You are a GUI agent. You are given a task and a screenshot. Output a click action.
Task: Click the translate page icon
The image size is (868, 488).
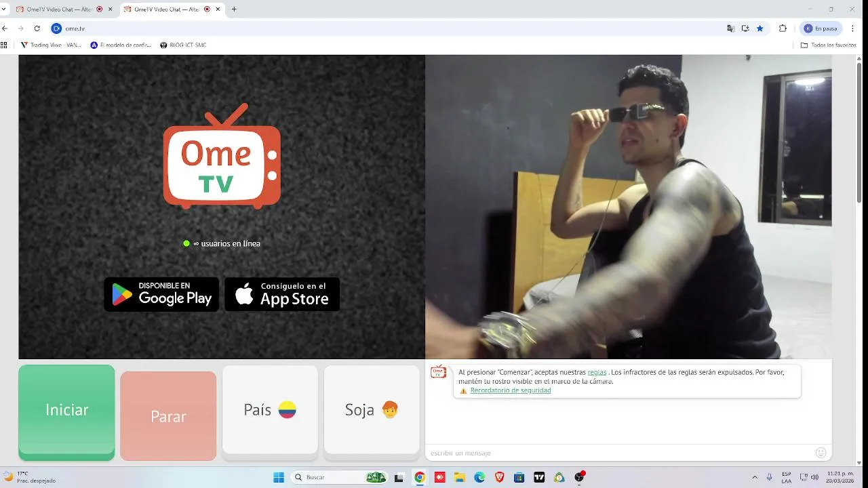click(x=730, y=28)
